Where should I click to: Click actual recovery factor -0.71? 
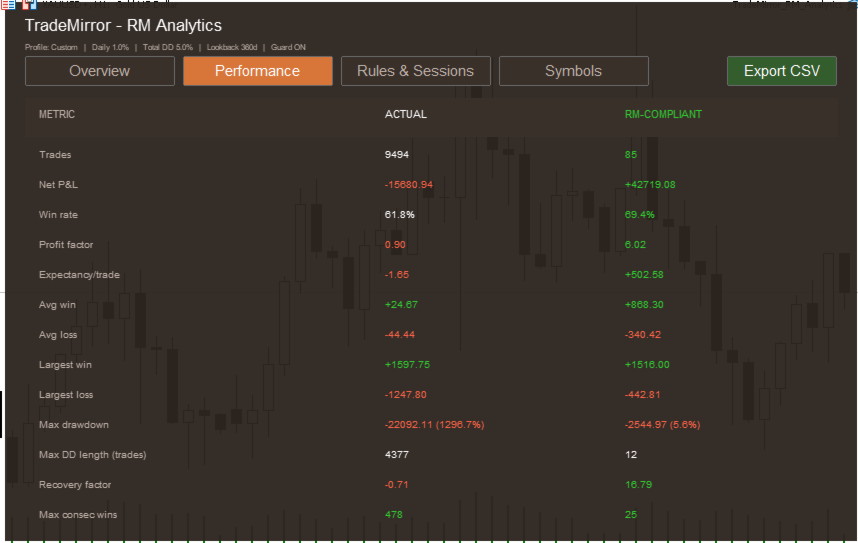click(396, 485)
